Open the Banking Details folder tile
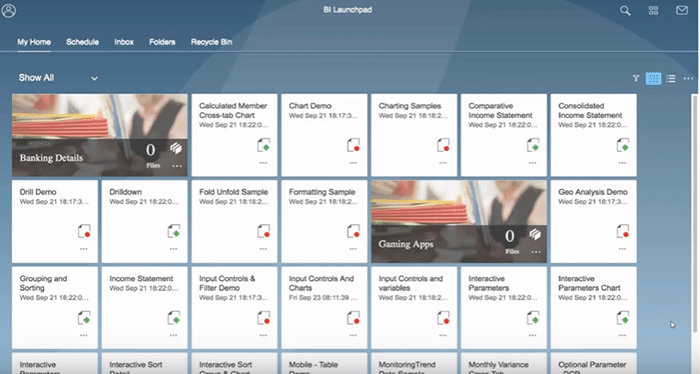 click(100, 135)
